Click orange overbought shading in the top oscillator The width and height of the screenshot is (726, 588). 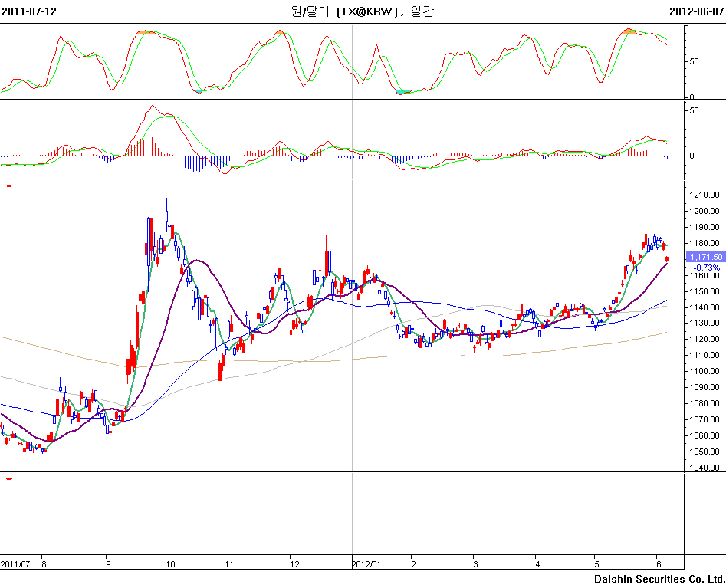point(630,31)
